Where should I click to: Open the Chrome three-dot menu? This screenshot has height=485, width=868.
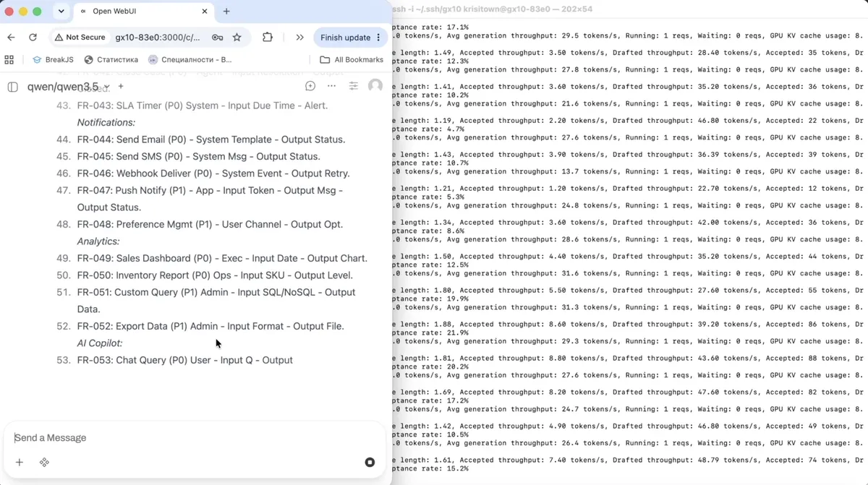click(x=378, y=38)
